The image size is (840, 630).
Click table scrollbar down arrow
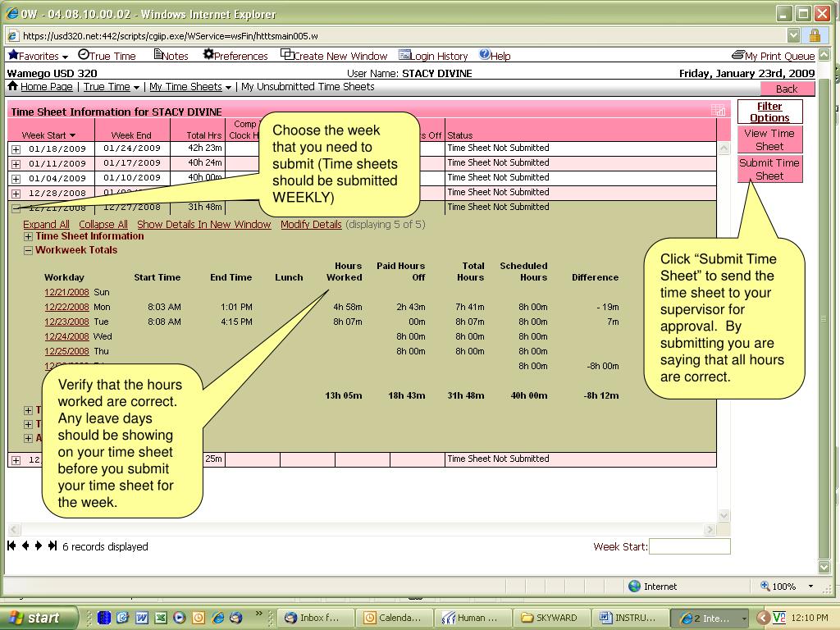724,515
